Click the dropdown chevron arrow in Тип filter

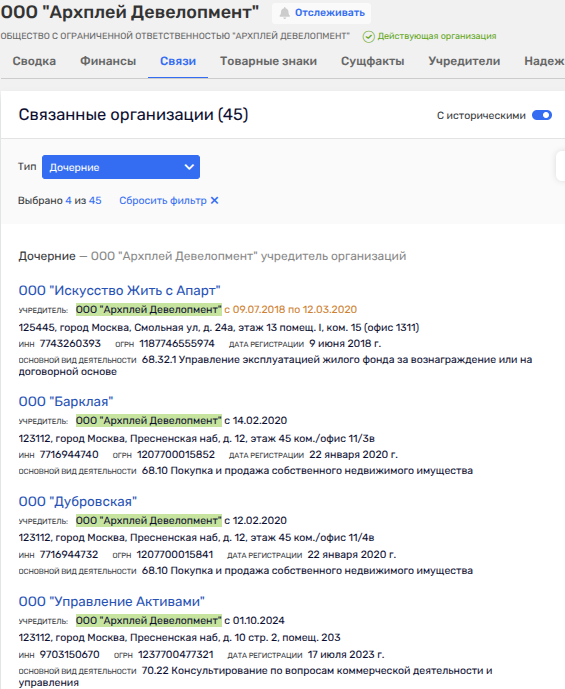189,167
